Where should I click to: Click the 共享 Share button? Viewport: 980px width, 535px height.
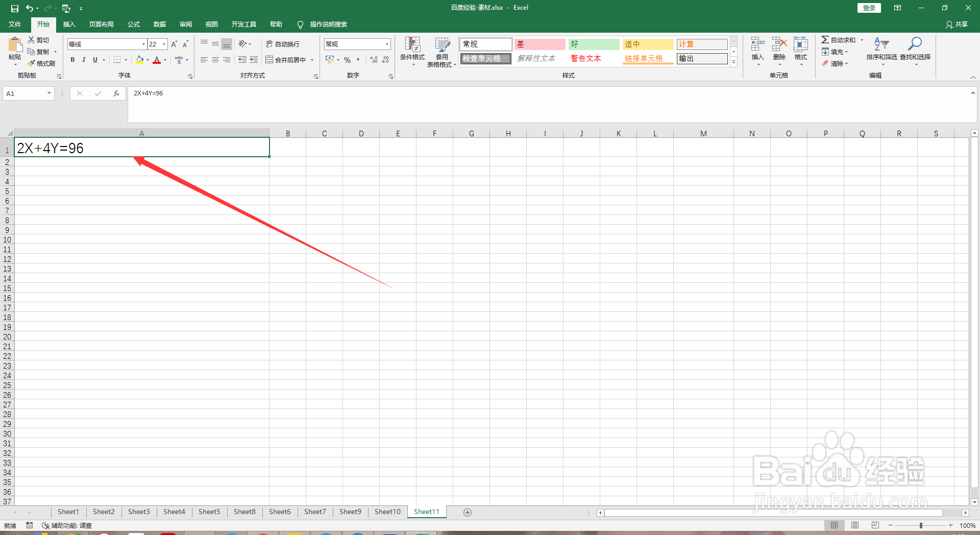tap(957, 25)
